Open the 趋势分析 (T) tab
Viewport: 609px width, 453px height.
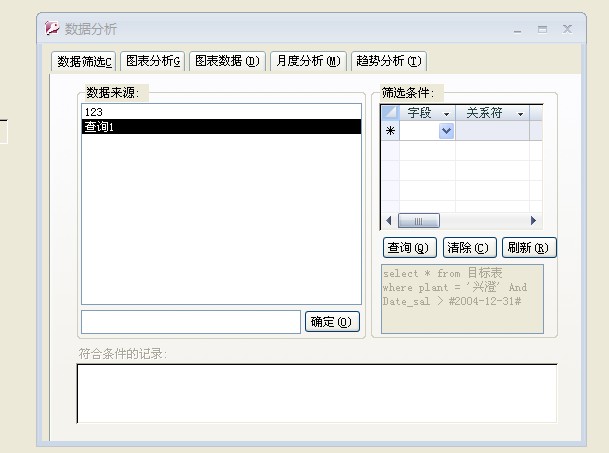pos(389,61)
